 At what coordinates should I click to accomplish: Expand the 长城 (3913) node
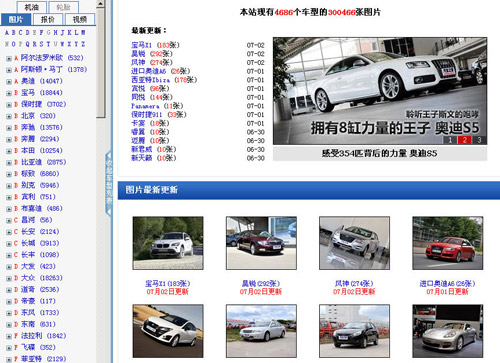click(x=9, y=244)
